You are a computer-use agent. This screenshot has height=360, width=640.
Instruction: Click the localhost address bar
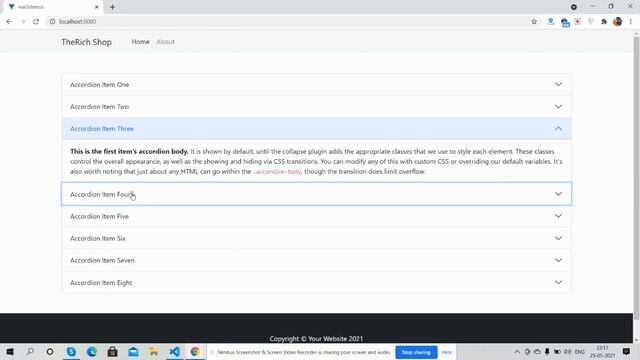[286, 22]
